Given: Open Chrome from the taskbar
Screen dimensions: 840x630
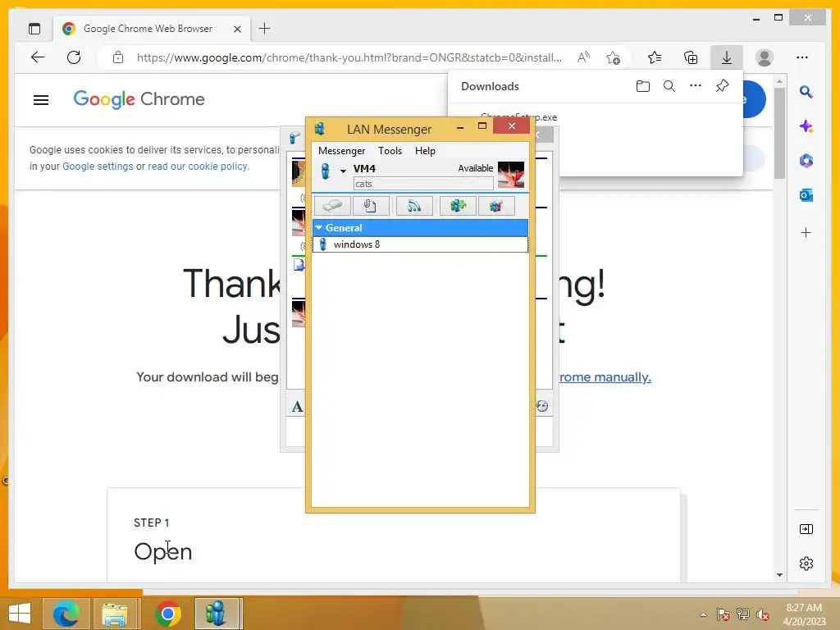Looking at the screenshot, I should point(167,614).
